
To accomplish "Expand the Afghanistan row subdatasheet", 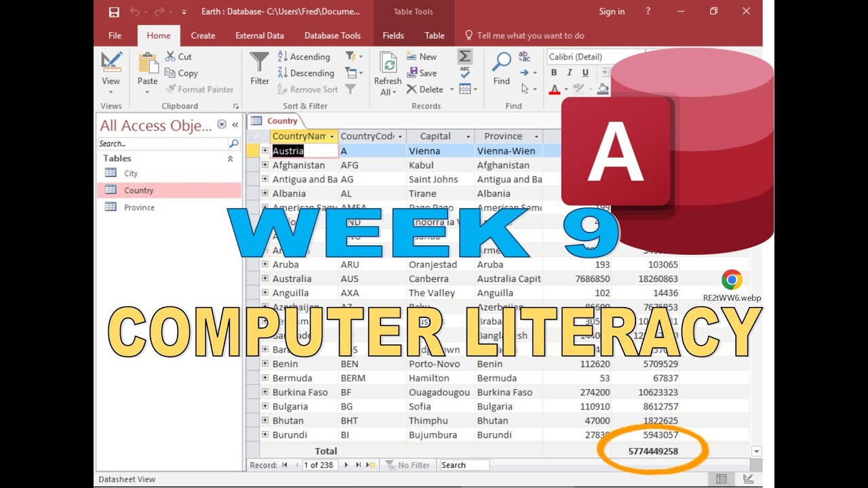I will 265,165.
